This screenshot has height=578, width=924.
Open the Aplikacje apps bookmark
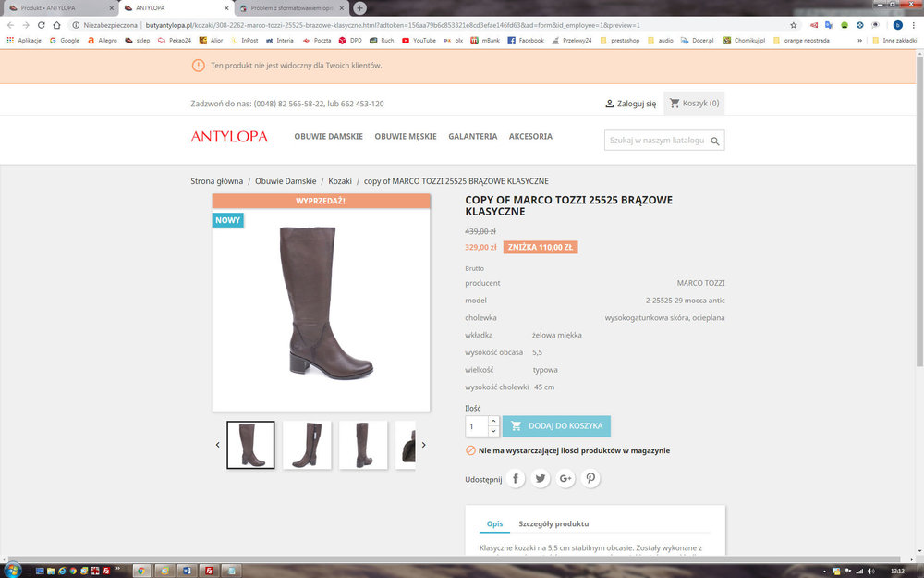point(24,40)
